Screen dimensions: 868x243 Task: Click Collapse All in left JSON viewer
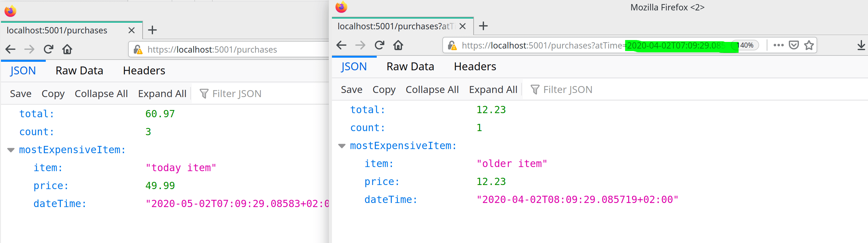pos(101,94)
